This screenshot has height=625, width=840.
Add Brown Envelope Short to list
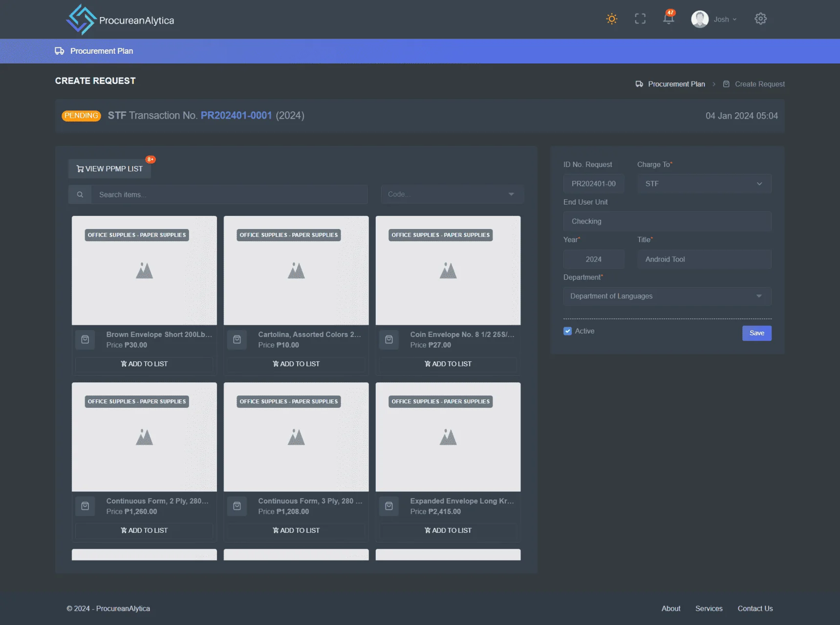144,364
